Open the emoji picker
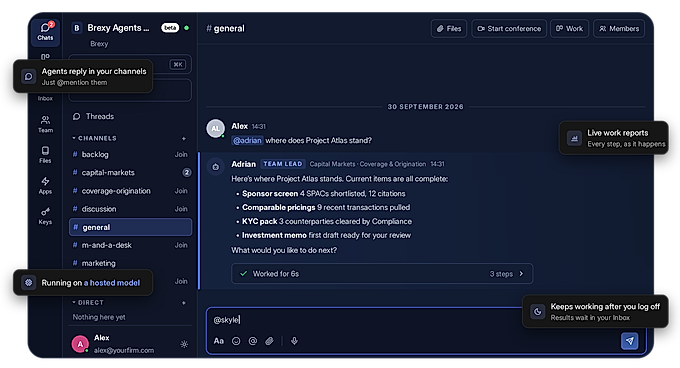680x368 pixels. pyautogui.click(x=236, y=341)
